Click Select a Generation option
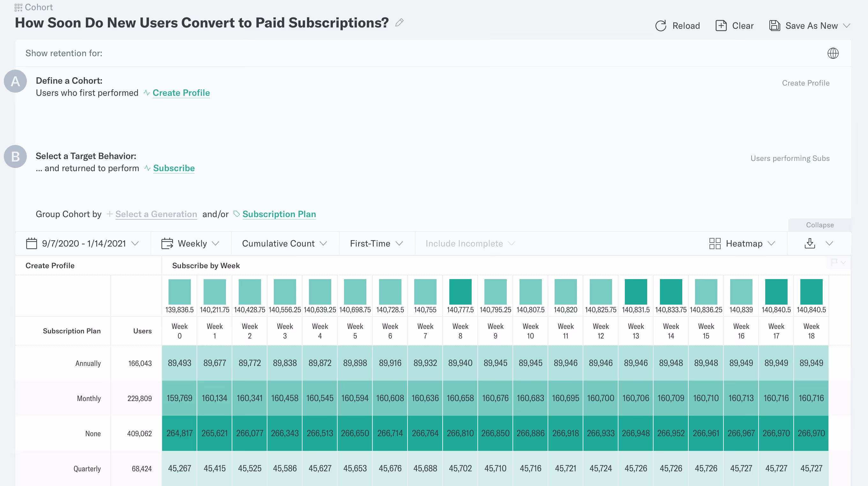The height and width of the screenshot is (486, 868). (156, 214)
